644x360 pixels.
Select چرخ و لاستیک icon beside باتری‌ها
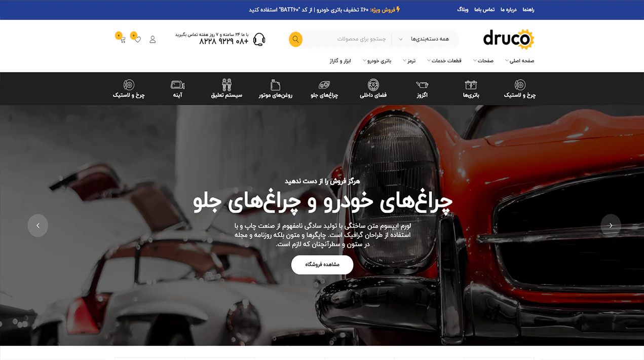point(520,85)
